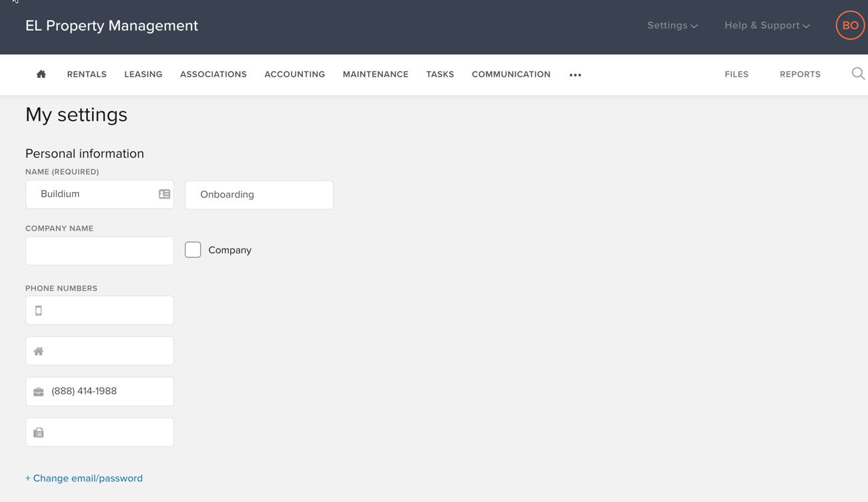Click the BO user avatar
The height and width of the screenshot is (502, 868).
[849, 25]
